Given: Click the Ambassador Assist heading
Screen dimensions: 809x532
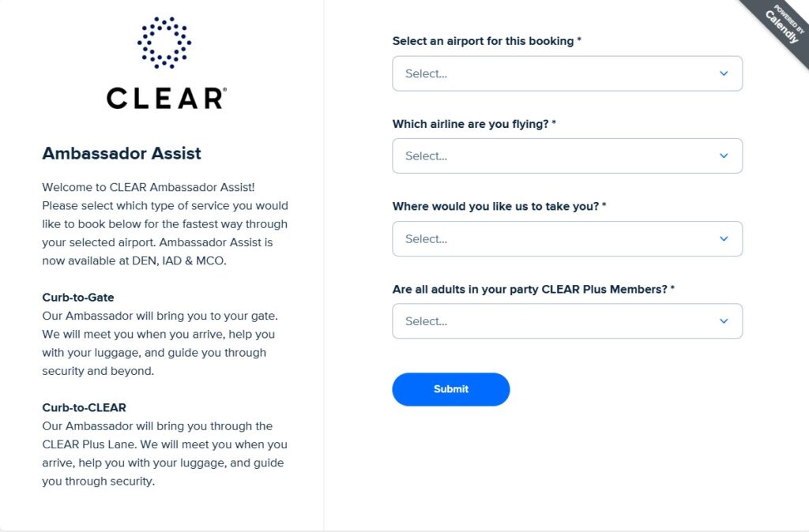Looking at the screenshot, I should point(122,153).
